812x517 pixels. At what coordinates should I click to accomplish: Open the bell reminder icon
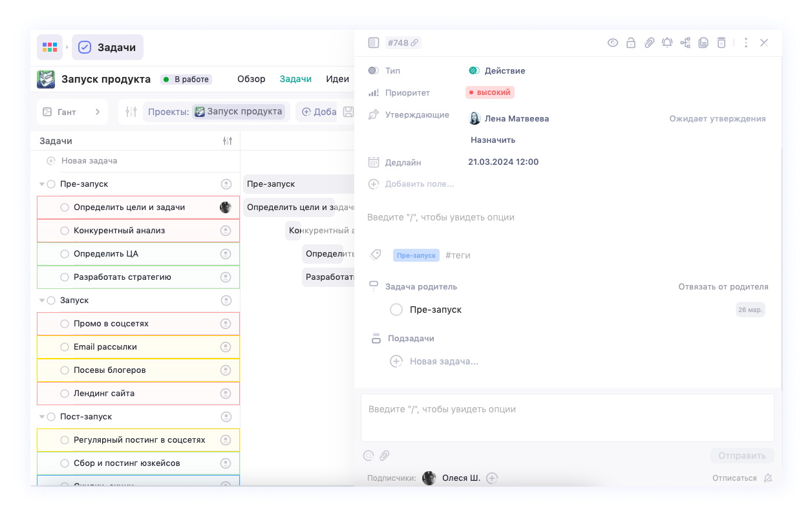667,43
